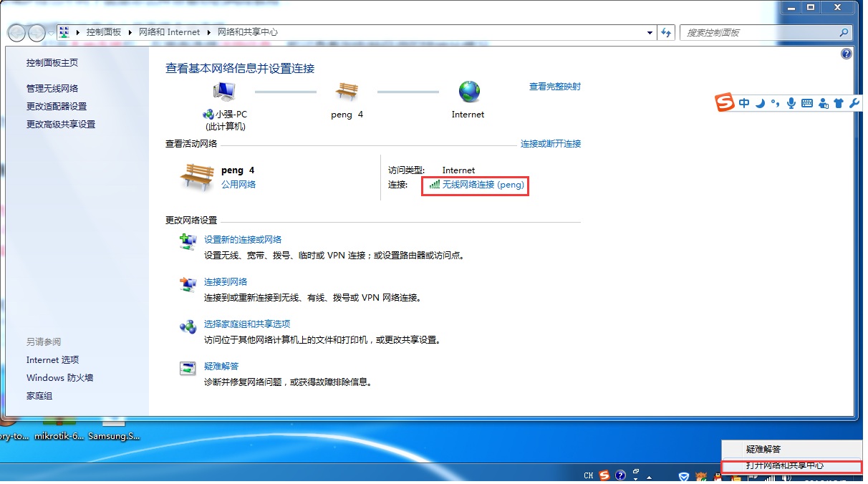868x484 pixels.
Task: Open the Sogou skin shirt icon
Action: [x=838, y=103]
